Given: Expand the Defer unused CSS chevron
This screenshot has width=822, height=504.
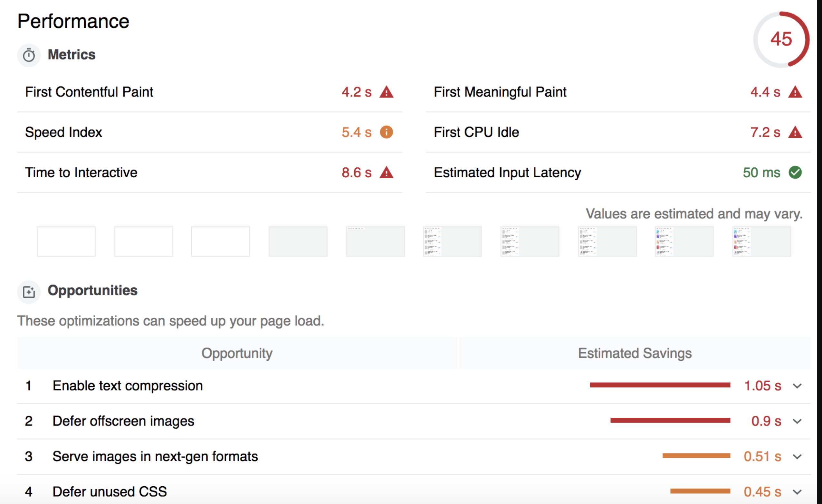Looking at the screenshot, I should click(x=797, y=492).
